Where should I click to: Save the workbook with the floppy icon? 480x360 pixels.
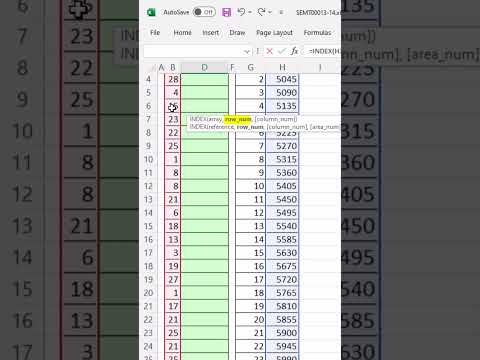[227, 13]
